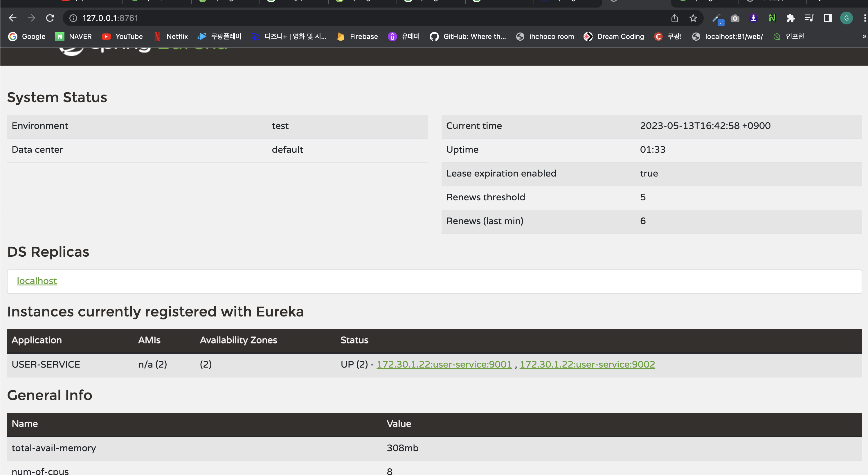This screenshot has width=868, height=475.
Task: Open the Chrome three-dot menu
Action: tap(865, 18)
